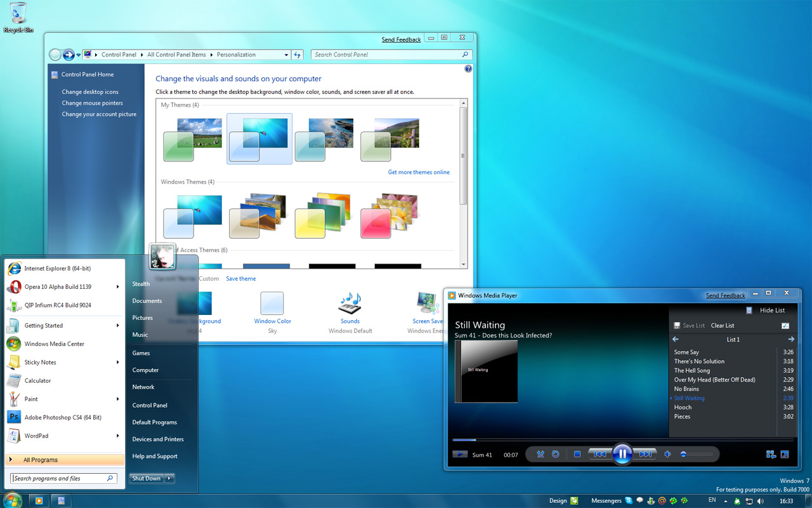Open recent pages dropdown in Control Panel

(x=79, y=55)
